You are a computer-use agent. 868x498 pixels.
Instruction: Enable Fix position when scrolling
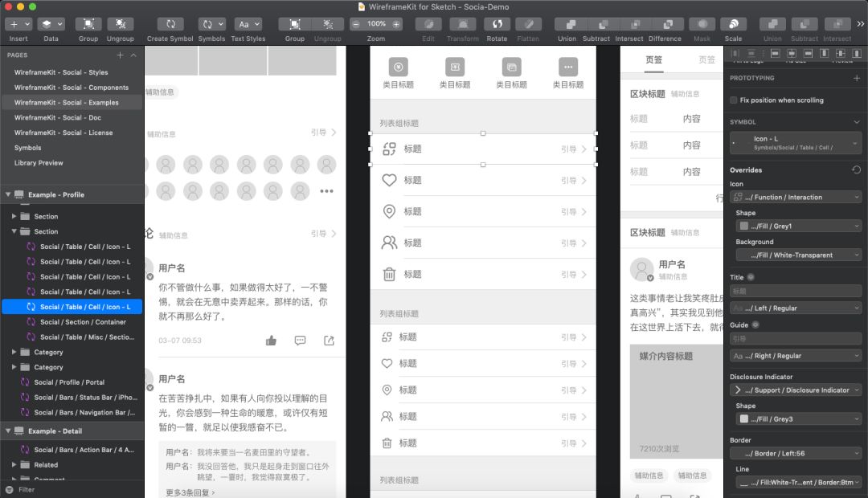[734, 100]
